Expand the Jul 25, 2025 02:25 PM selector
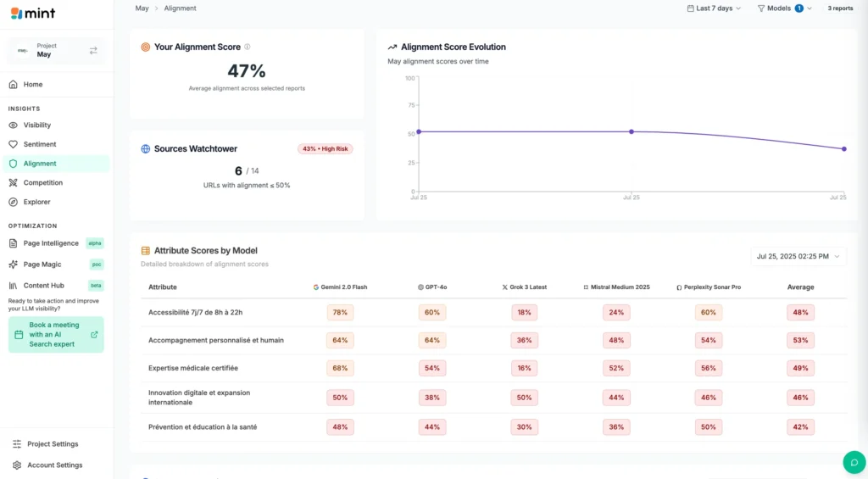Viewport: 868px width, 479px height. click(x=798, y=256)
